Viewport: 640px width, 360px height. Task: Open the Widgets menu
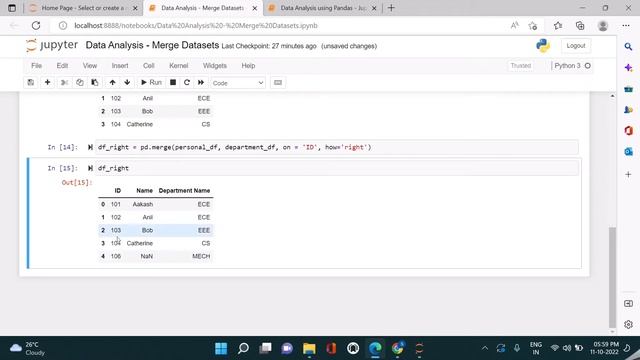coord(215,66)
